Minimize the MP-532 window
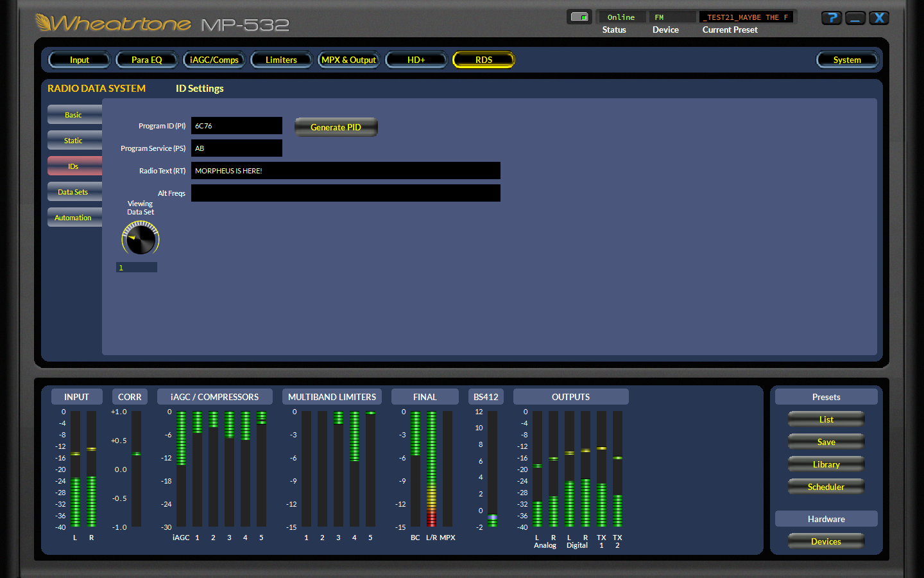 tap(855, 18)
